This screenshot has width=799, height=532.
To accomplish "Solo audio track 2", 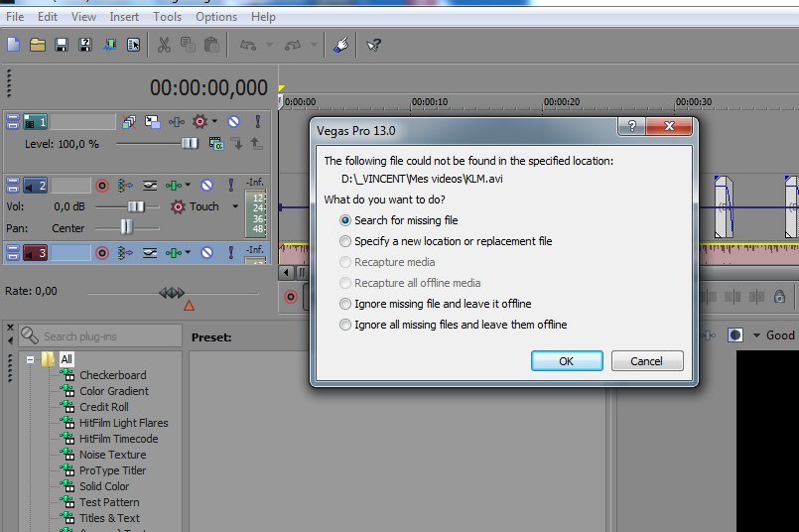I will (x=231, y=186).
